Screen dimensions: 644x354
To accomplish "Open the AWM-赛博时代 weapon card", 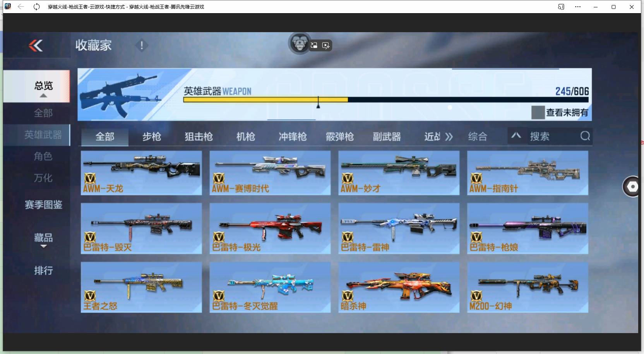I will tap(270, 173).
